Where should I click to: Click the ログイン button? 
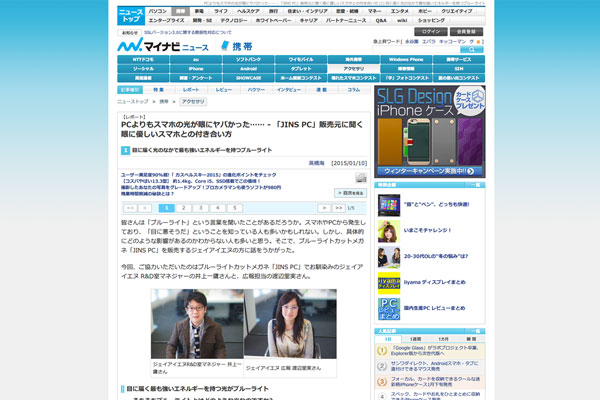(x=430, y=32)
